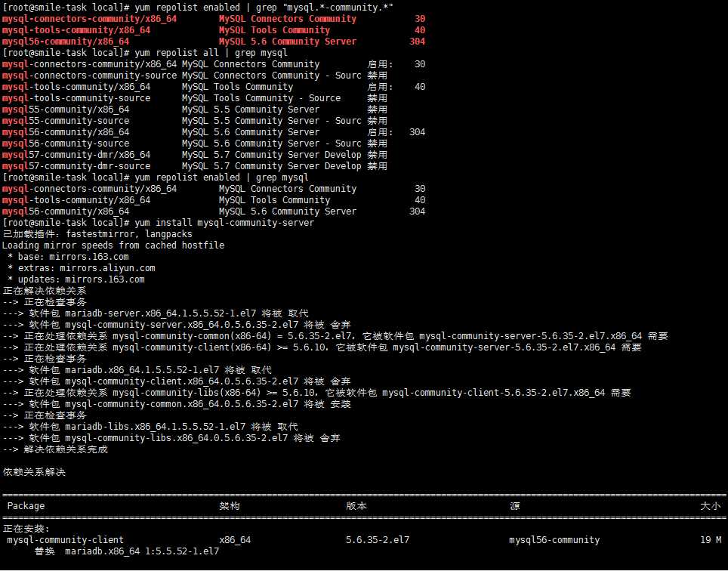Click the 'yum repolist enabled | grep mysql' command

(x=221, y=177)
